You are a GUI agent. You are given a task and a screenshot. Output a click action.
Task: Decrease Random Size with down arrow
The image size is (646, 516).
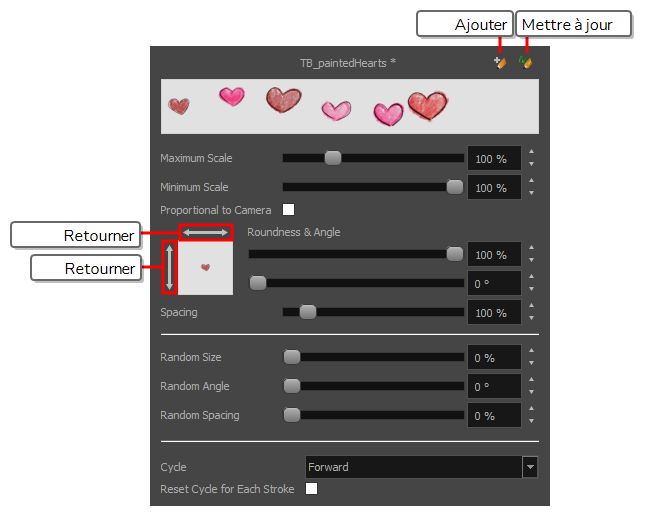(531, 363)
